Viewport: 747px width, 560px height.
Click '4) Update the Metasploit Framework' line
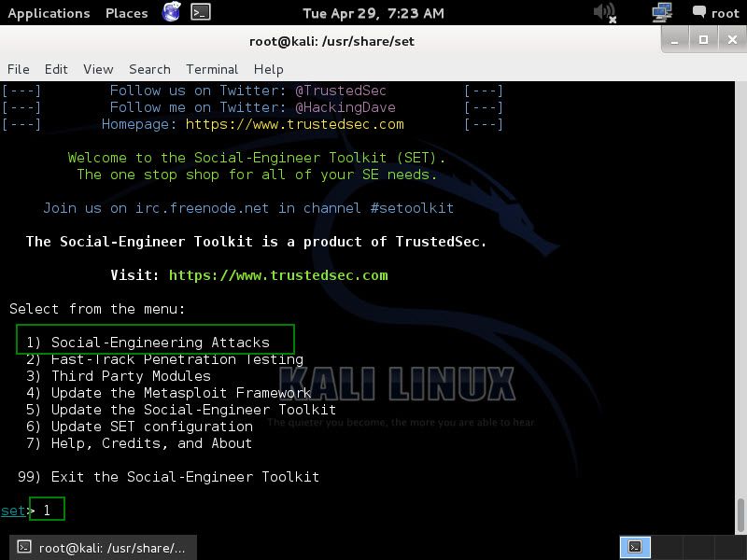click(169, 393)
